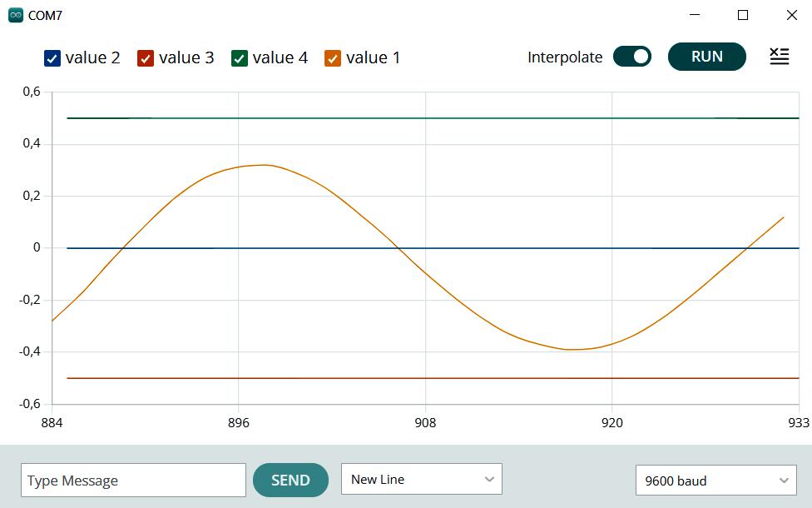
Task: Toggle the green value 4 checkbox
Action: point(240,58)
